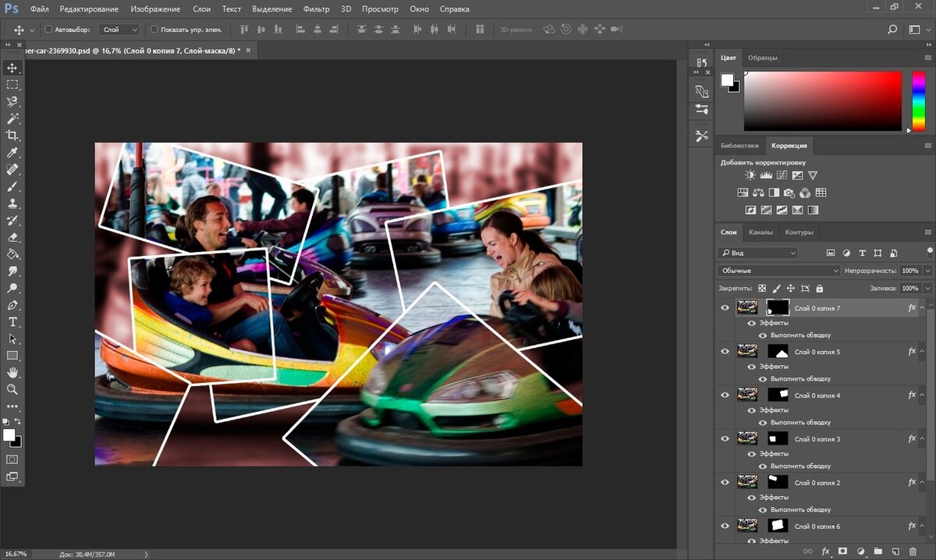
Task: Open the Обычные blend mode dropdown
Action: (x=778, y=271)
